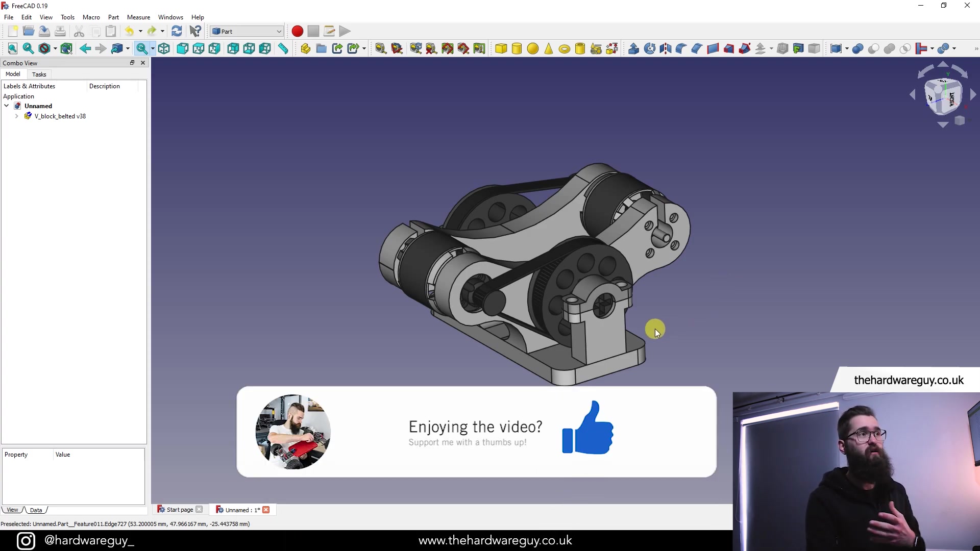The width and height of the screenshot is (980, 551).
Task: Click the Model tab
Action: (x=12, y=74)
